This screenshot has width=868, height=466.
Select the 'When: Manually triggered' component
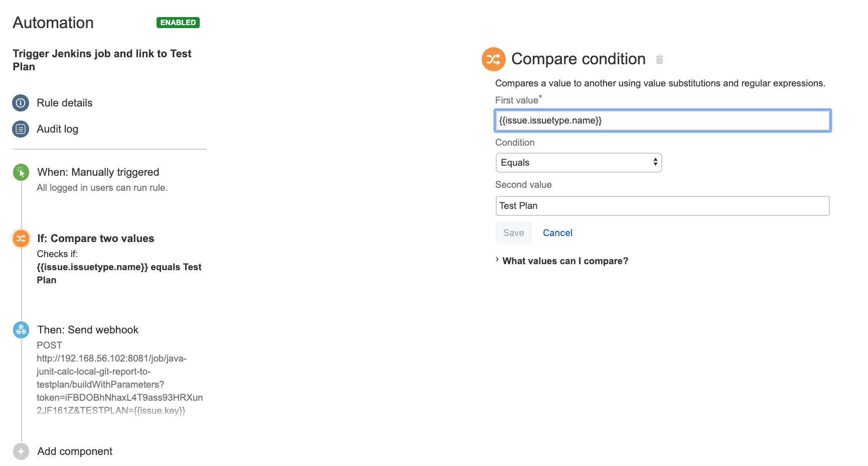pos(98,172)
